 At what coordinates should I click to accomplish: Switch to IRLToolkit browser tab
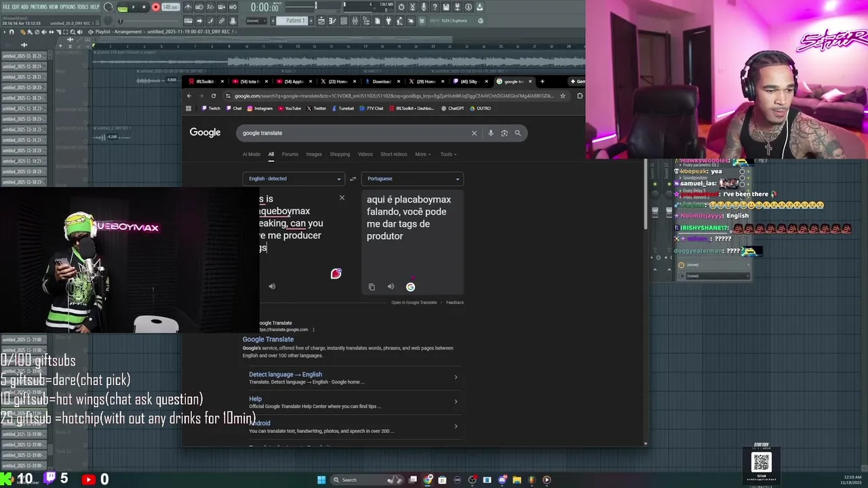[x=205, y=81]
